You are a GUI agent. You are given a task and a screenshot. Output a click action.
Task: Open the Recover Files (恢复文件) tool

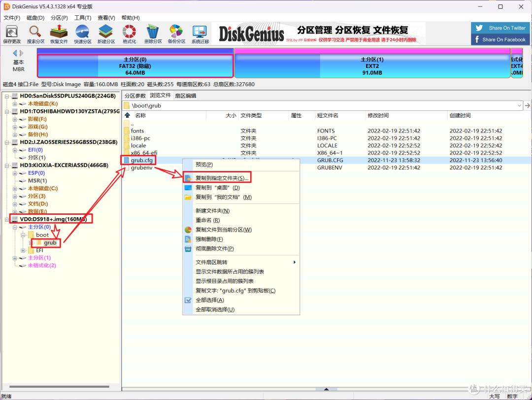[59, 33]
